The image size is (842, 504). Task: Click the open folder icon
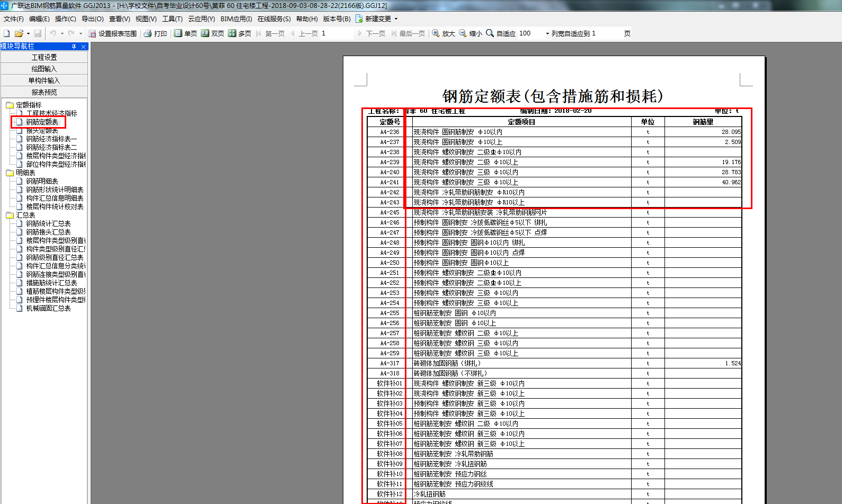pos(19,33)
